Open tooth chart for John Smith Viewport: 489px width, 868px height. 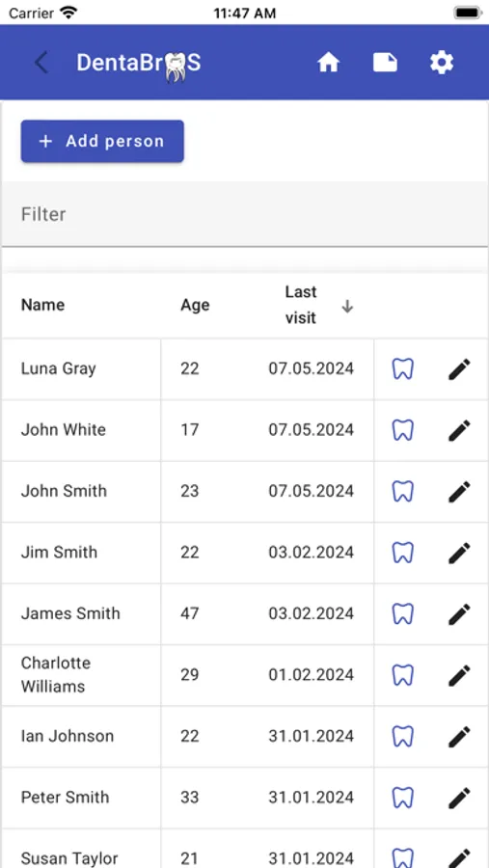click(403, 491)
